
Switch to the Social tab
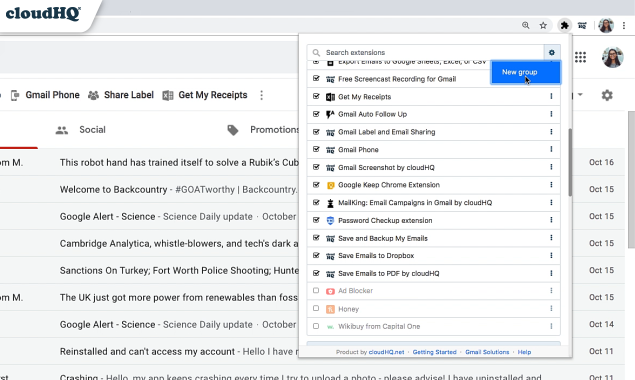pyautogui.click(x=80, y=130)
